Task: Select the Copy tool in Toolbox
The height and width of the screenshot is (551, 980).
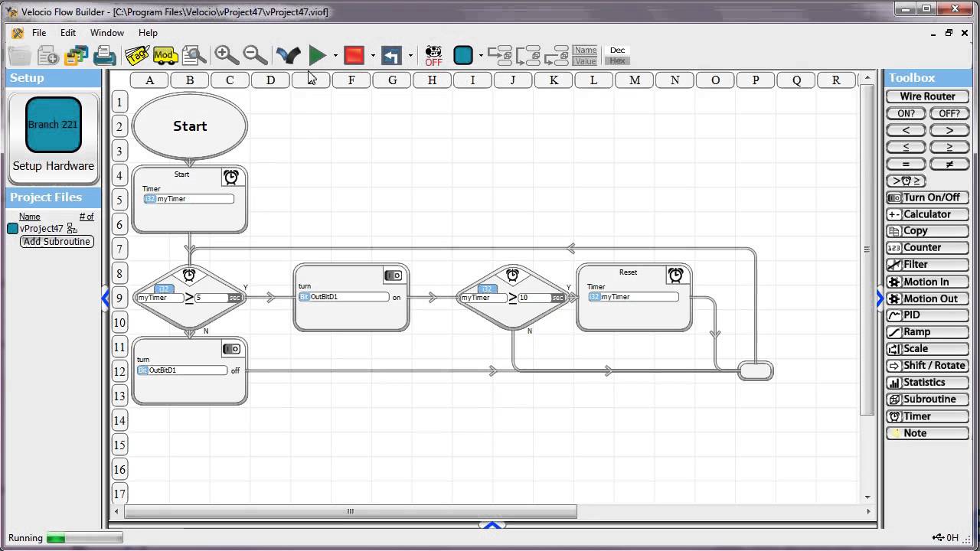Action: click(x=927, y=230)
